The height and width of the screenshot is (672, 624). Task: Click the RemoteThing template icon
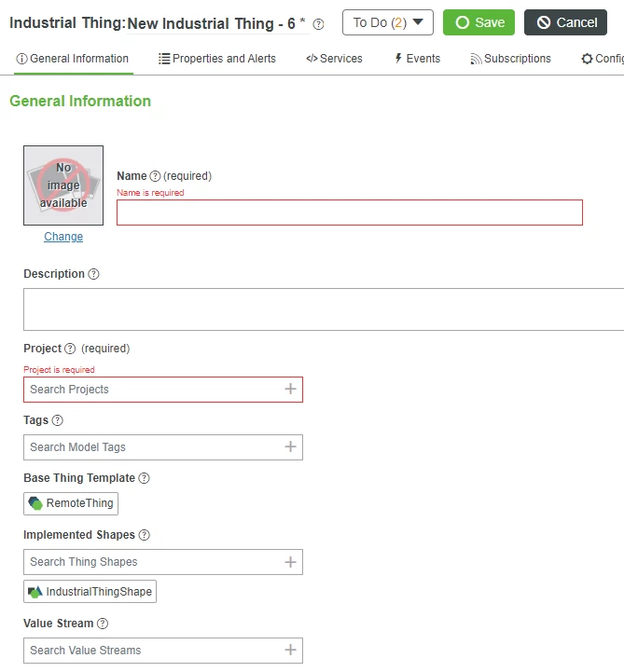pos(35,503)
